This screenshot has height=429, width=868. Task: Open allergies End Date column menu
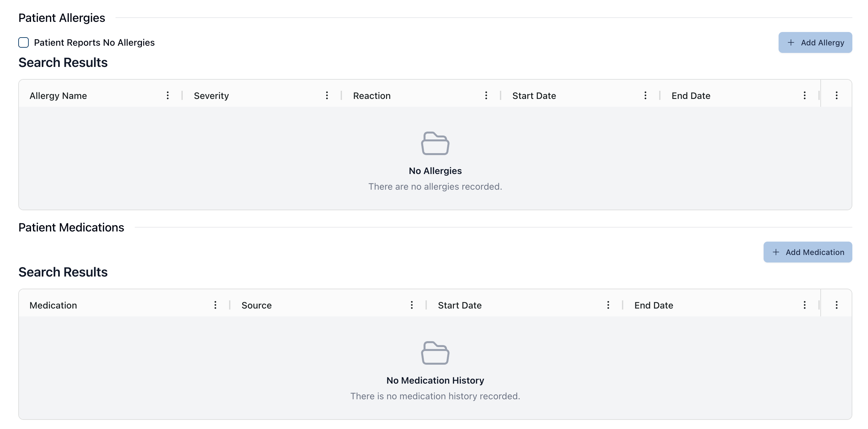tap(804, 95)
